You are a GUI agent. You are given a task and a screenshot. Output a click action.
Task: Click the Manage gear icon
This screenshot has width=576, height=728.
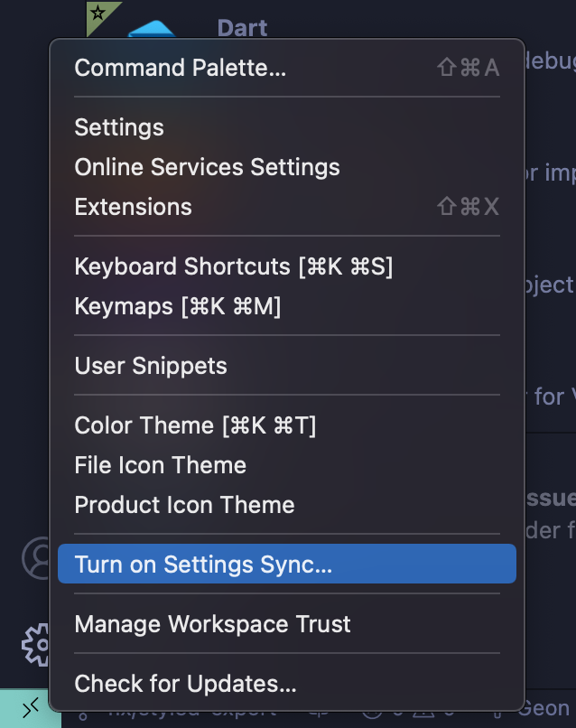click(x=36, y=645)
